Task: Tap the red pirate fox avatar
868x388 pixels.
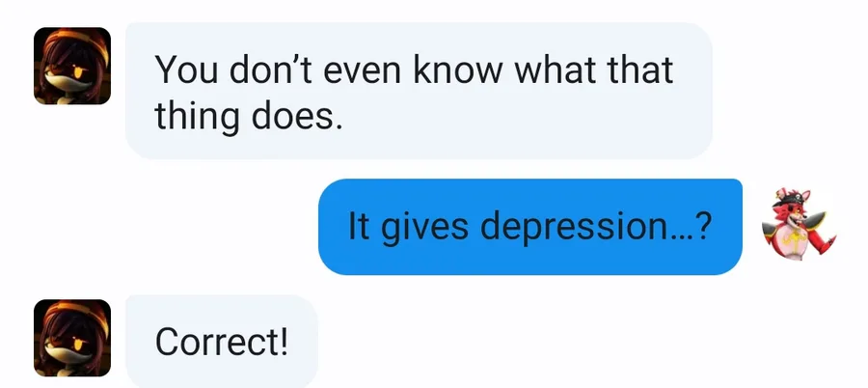Action: point(798,227)
